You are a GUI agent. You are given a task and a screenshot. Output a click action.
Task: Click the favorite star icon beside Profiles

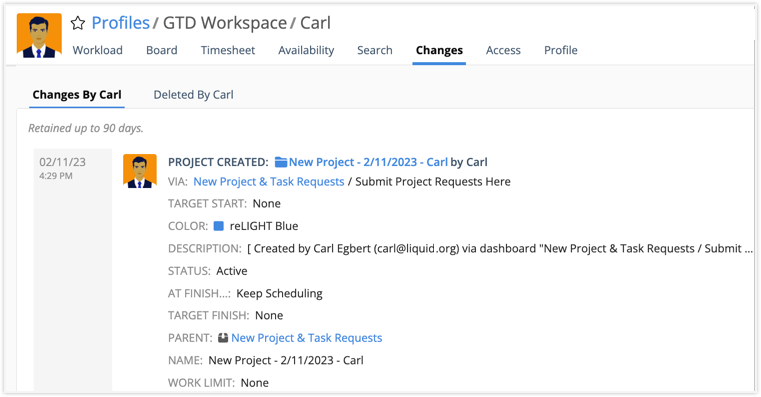coord(78,23)
